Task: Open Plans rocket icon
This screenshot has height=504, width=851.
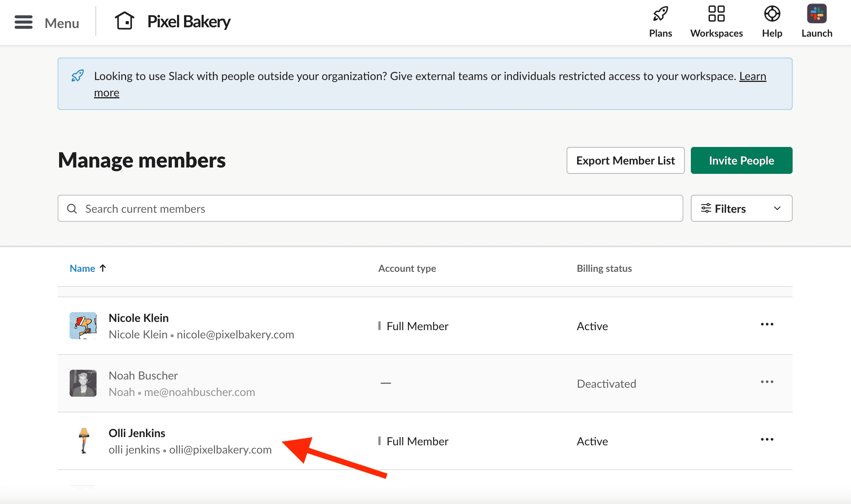Action: (661, 14)
